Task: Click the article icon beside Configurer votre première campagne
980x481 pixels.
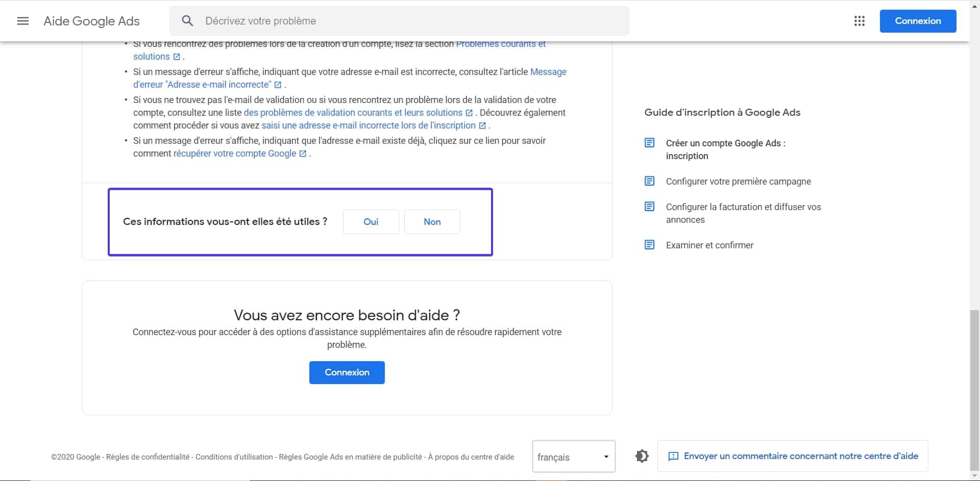Action: click(649, 181)
